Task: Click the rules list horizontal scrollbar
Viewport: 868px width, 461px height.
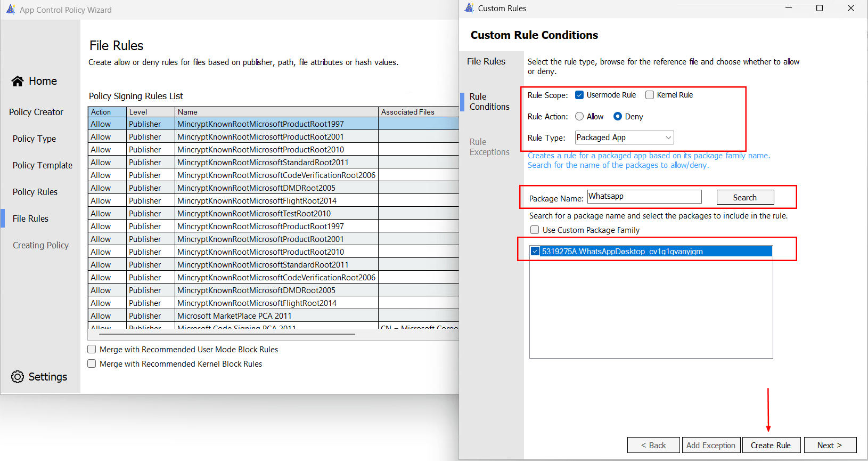Action: coord(227,335)
